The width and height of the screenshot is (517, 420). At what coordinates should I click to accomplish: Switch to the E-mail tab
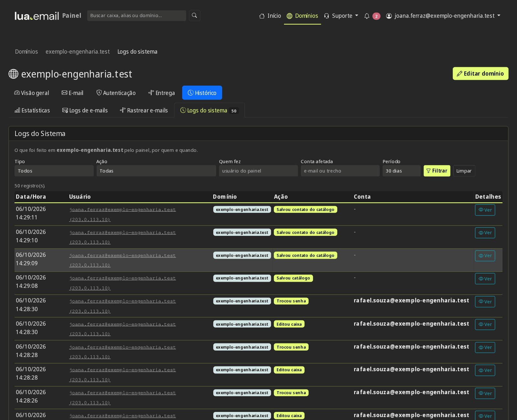tap(72, 93)
